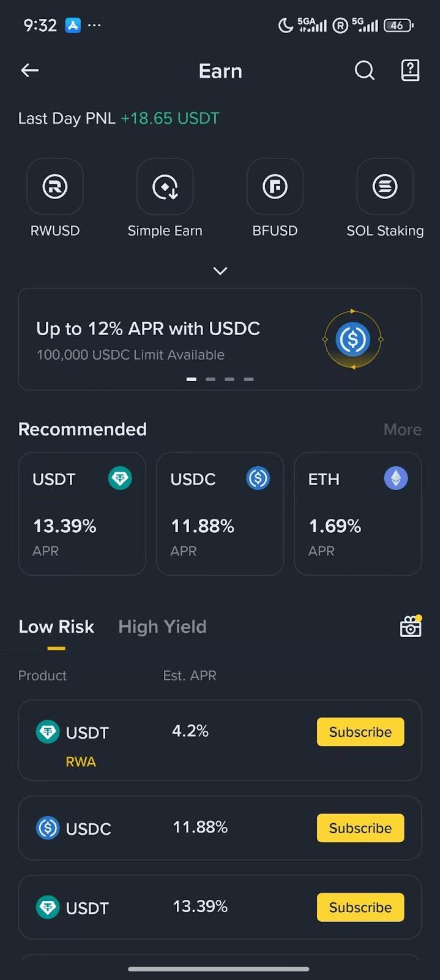Tap the USDC 12% APR banner
The image size is (440, 980).
(184, 338)
